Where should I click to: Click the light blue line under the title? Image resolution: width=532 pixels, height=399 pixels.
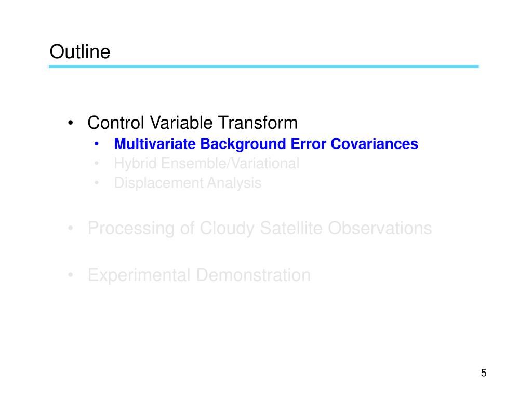click(263, 66)
